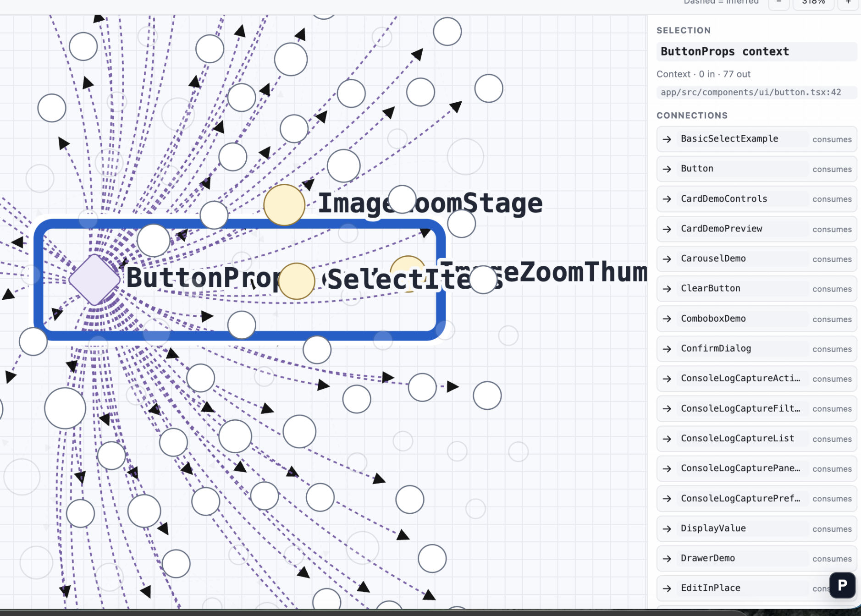Screen dimensions: 861x616
Task: Click the arrow icon beside DisplayValue
Action: pyautogui.click(x=667, y=529)
